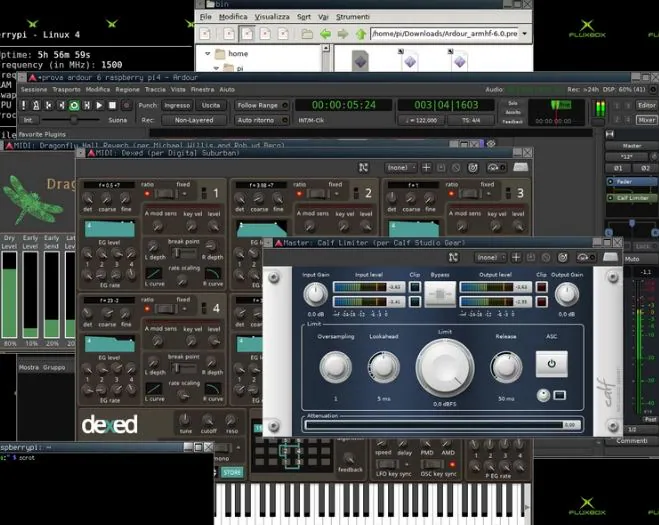The width and height of the screenshot is (659, 525).
Task: Open the Trasporto menu in Ardour
Action: pyautogui.click(x=66, y=90)
